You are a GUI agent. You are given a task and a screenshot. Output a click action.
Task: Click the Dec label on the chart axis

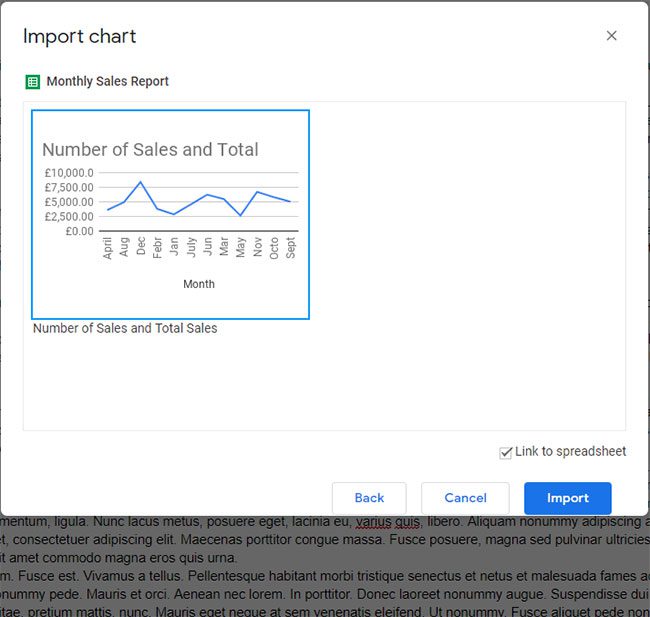(x=141, y=247)
